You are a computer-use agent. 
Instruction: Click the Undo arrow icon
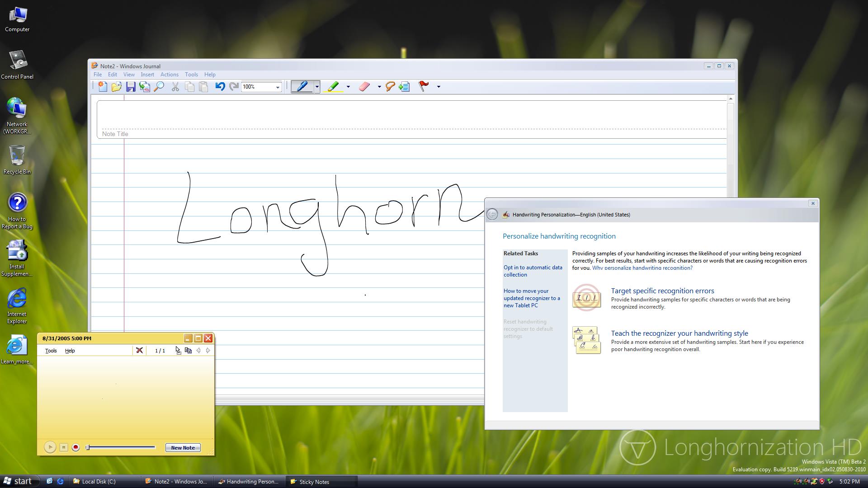click(x=220, y=87)
